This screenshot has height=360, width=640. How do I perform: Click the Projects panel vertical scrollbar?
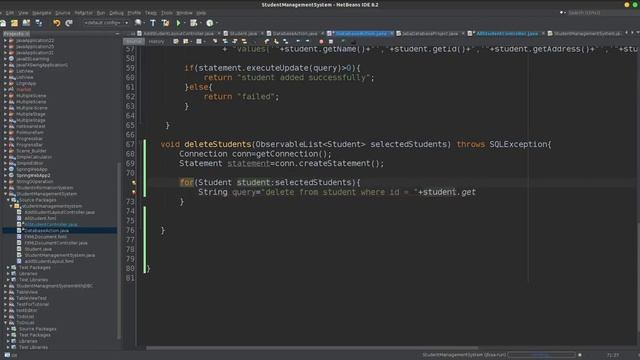119,251
